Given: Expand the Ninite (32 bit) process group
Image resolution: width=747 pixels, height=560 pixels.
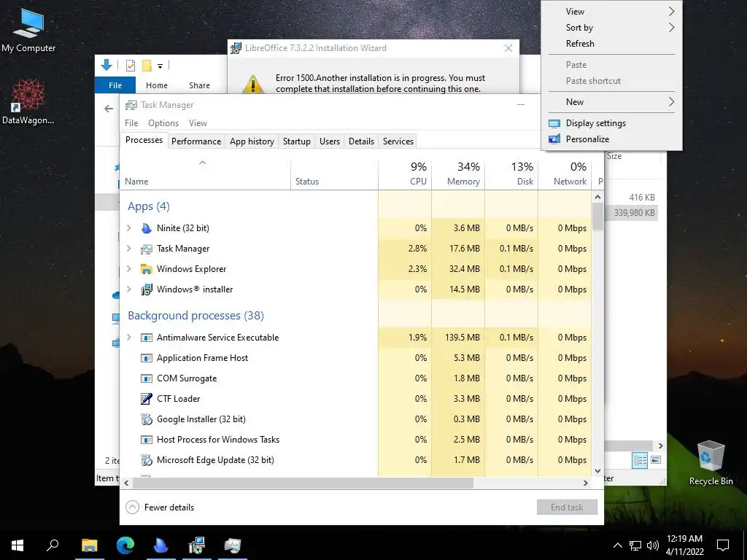Looking at the screenshot, I should click(128, 228).
